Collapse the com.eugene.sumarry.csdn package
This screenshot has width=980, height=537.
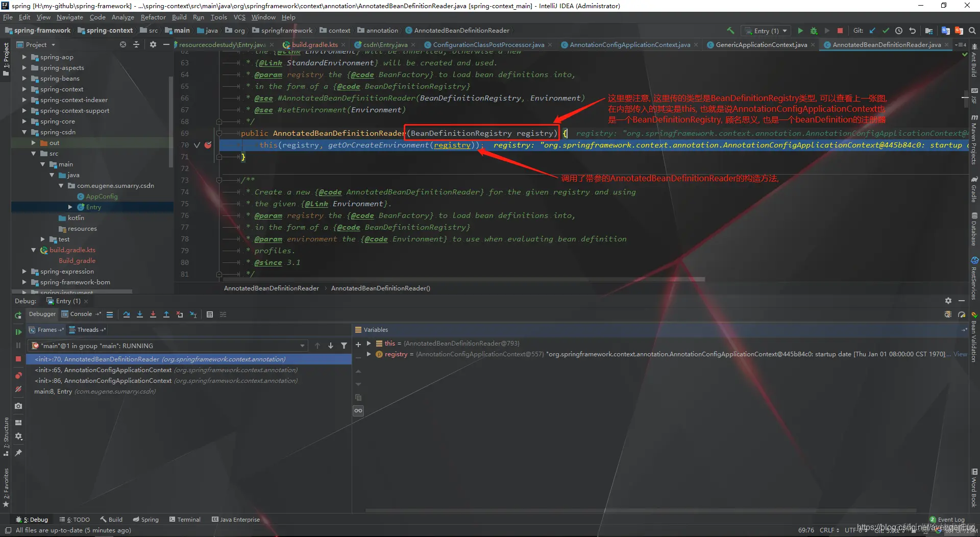tap(61, 186)
